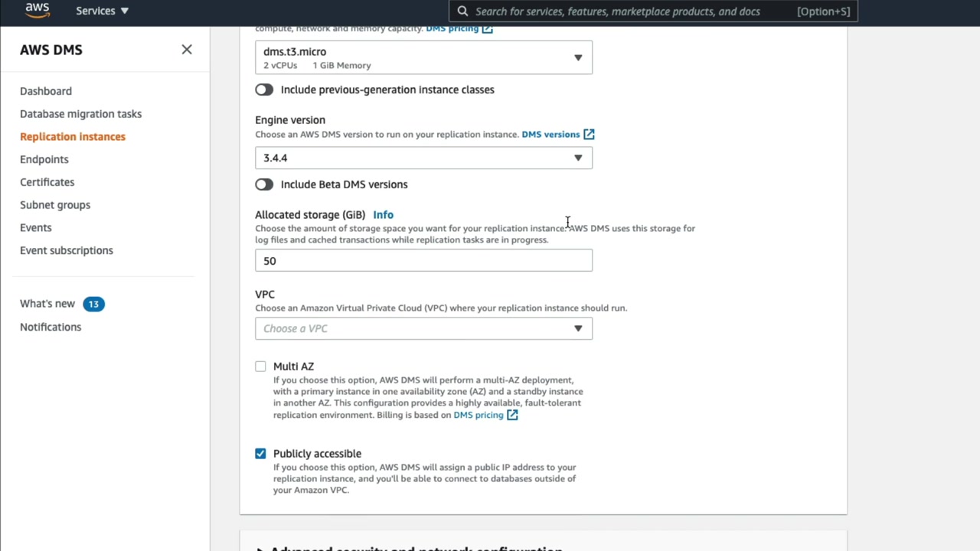Viewport: 980px width, 551px height.
Task: Go to Database migration tasks
Action: click(x=80, y=114)
